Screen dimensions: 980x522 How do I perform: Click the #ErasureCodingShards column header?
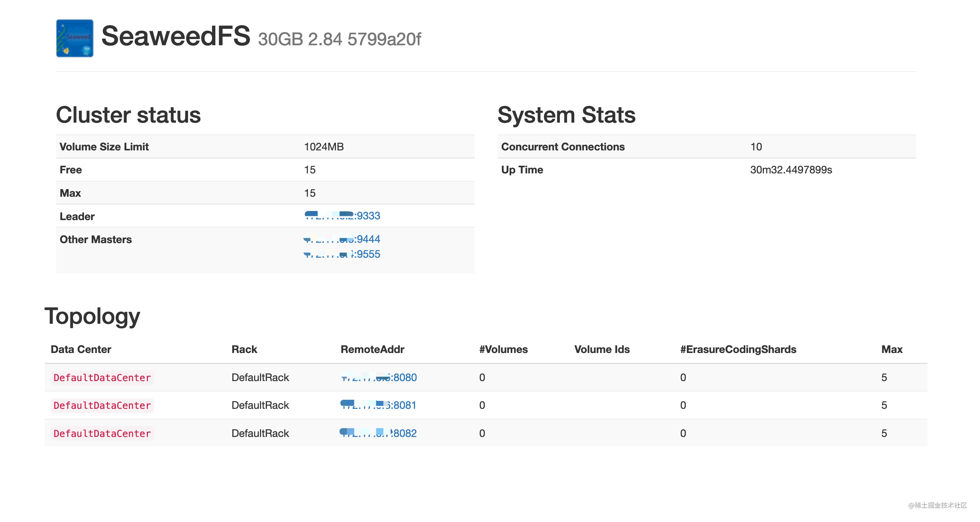pos(738,349)
